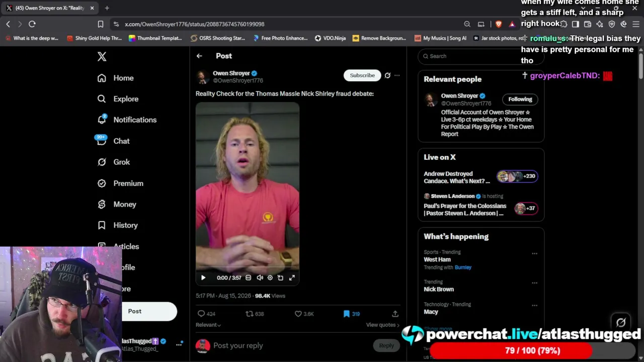This screenshot has width=644, height=362.
Task: Click the Grok icon in sidebar
Action: pos(102,162)
